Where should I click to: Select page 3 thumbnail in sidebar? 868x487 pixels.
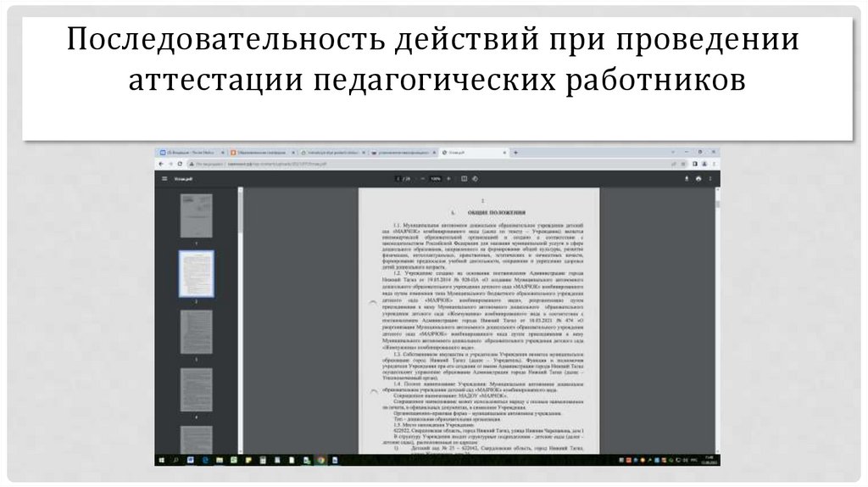pyautogui.click(x=196, y=332)
